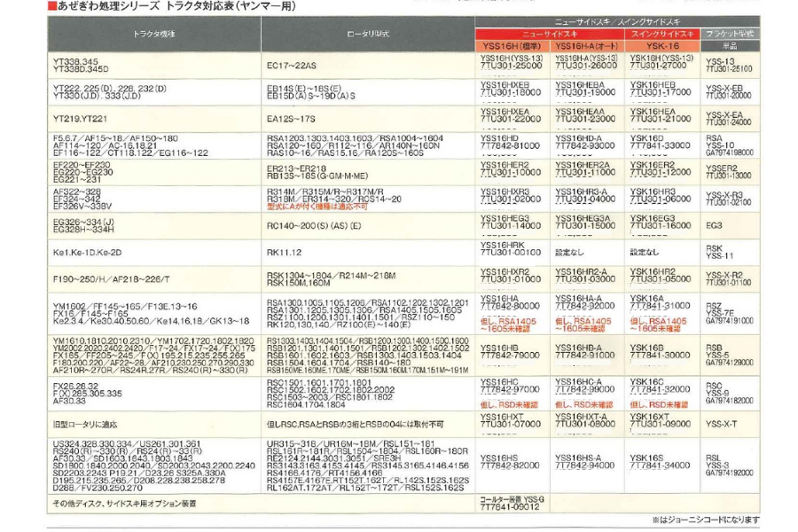Click the 'スイングサイドスキ' red header cell
This screenshot has height=532, width=798.
[x=662, y=34]
